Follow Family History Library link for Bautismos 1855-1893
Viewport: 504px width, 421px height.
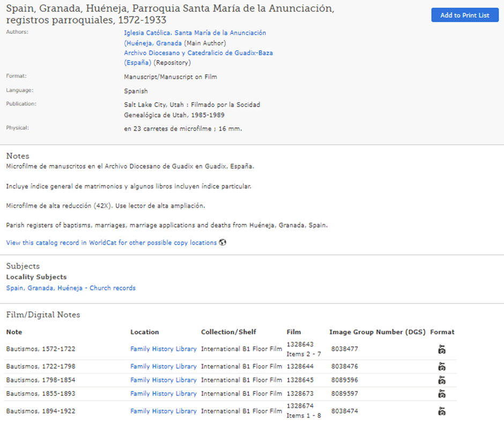(163, 394)
